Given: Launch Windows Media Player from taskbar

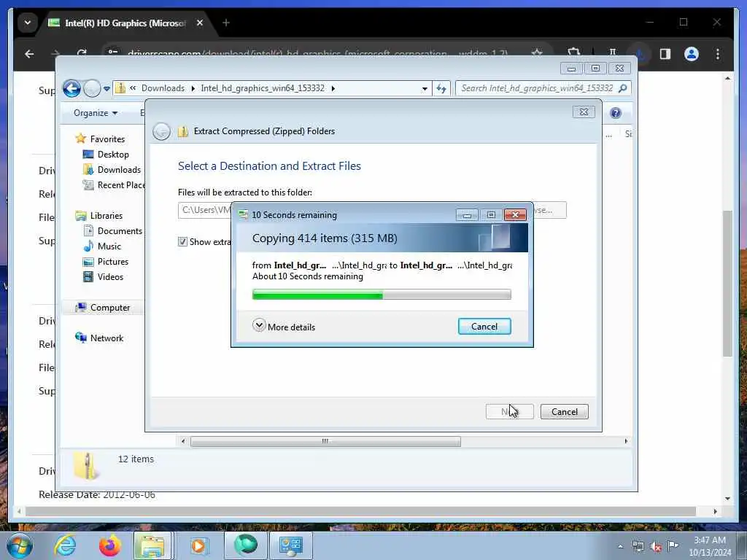Looking at the screenshot, I should point(198,545).
